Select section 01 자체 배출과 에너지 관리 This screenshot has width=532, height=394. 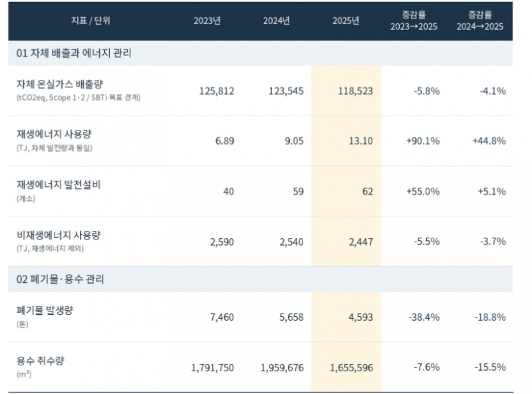74,53
